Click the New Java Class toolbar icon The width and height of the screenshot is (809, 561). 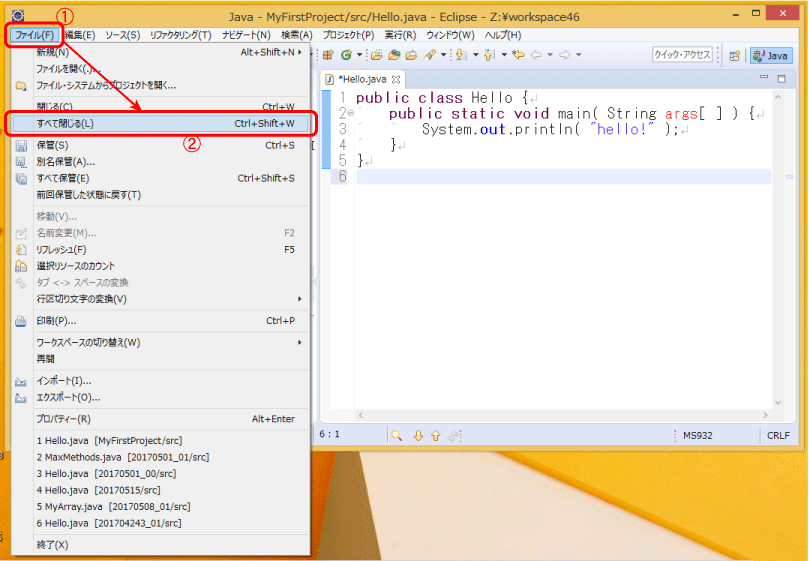[346, 55]
